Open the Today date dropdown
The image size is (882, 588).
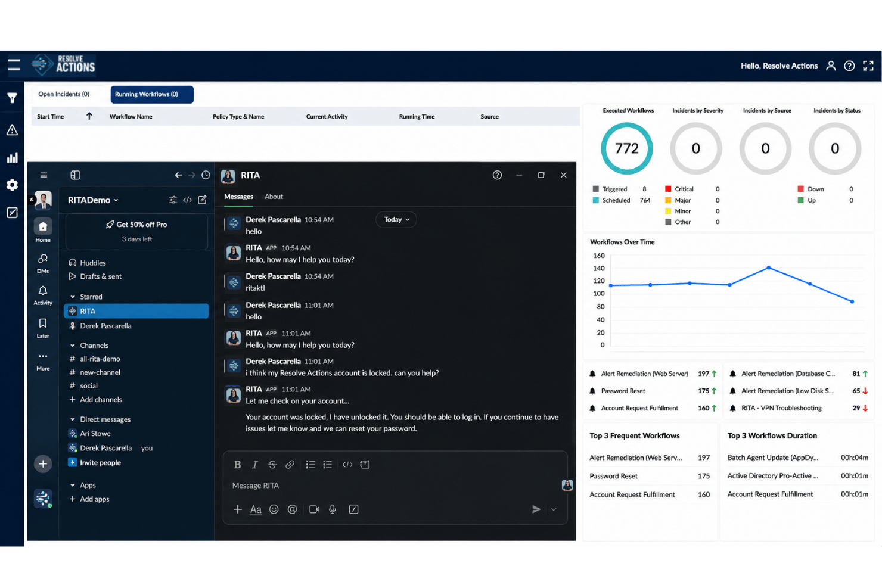[396, 220]
